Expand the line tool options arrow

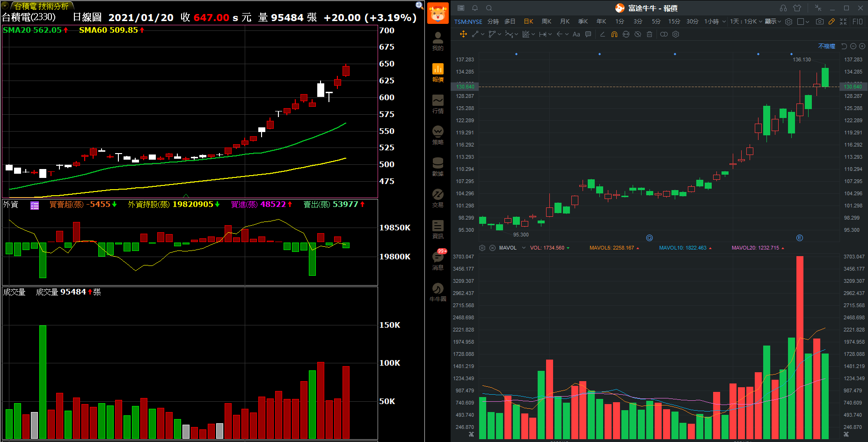click(x=482, y=34)
